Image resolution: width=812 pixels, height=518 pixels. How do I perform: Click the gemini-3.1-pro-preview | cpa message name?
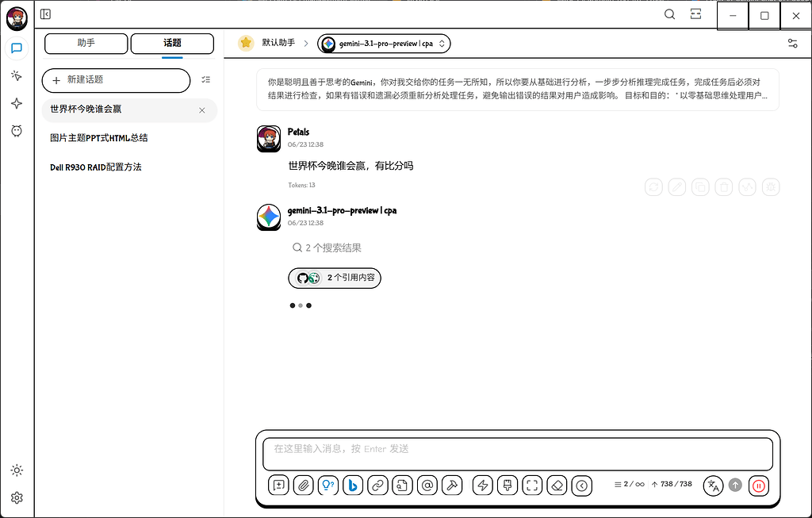tap(343, 211)
